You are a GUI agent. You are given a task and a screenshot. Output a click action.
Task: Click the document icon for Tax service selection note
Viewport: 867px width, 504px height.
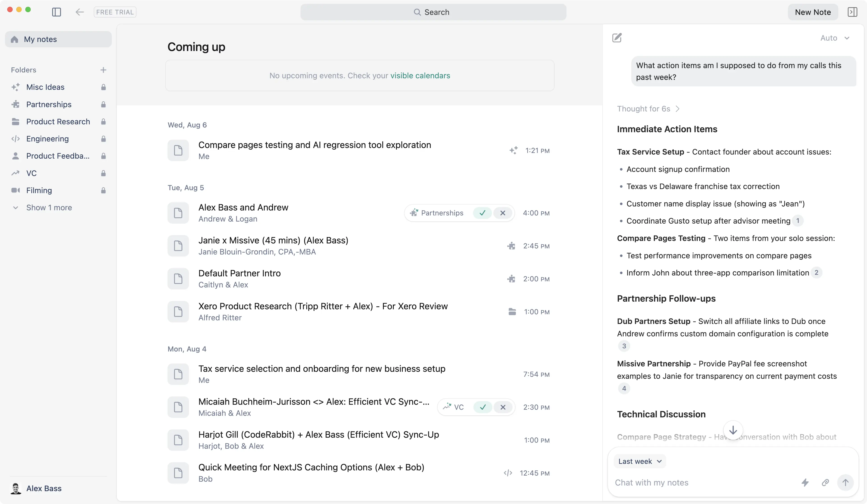click(x=178, y=374)
